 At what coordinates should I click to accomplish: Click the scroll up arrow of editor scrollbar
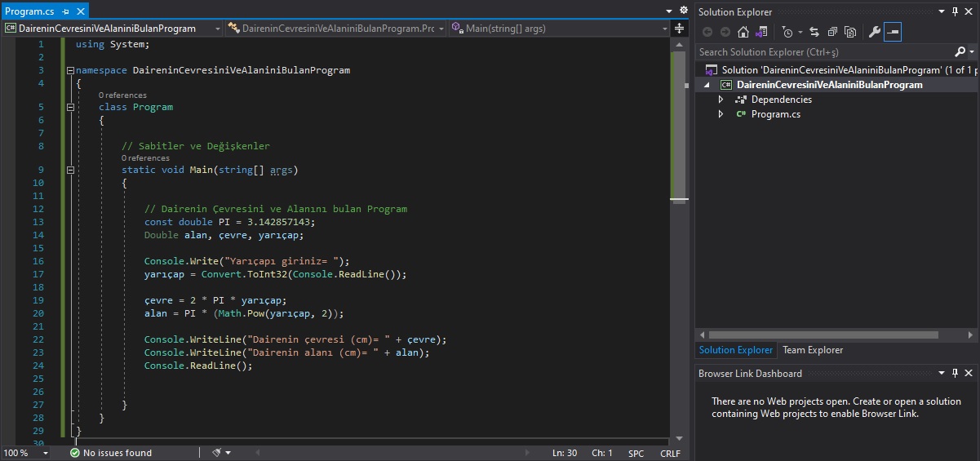pos(679,43)
